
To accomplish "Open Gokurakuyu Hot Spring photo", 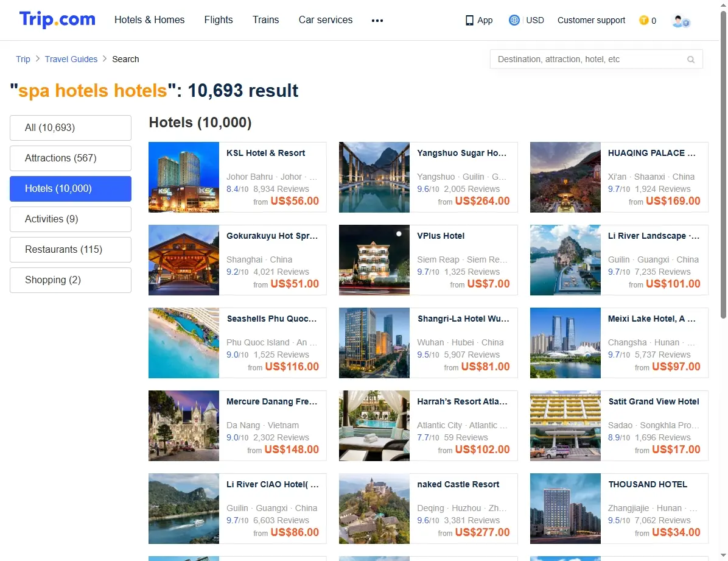I will tap(184, 260).
